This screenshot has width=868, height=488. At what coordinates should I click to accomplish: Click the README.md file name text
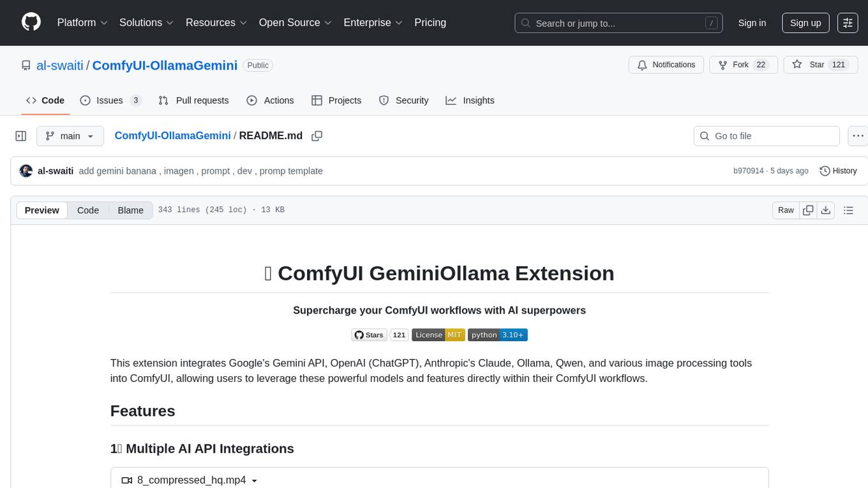pyautogui.click(x=271, y=135)
